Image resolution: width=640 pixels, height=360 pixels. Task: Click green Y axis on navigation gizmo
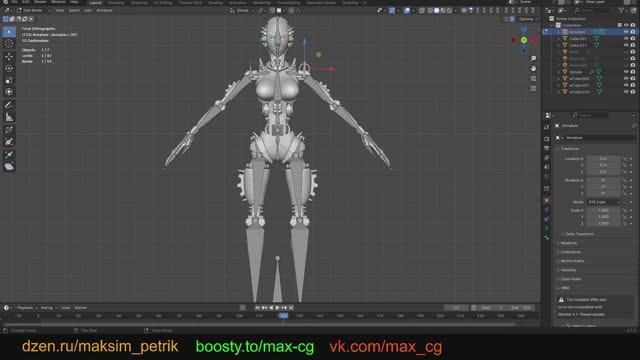click(524, 40)
